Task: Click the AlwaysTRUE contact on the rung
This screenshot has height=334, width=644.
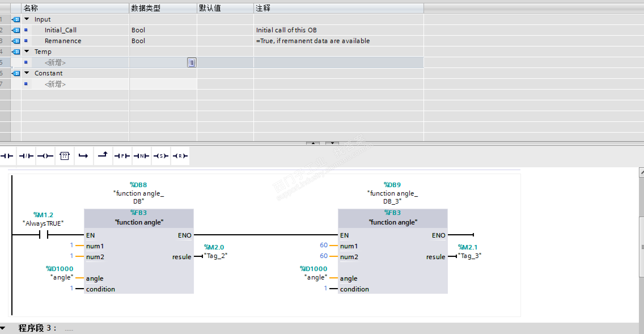Action: 44,234
